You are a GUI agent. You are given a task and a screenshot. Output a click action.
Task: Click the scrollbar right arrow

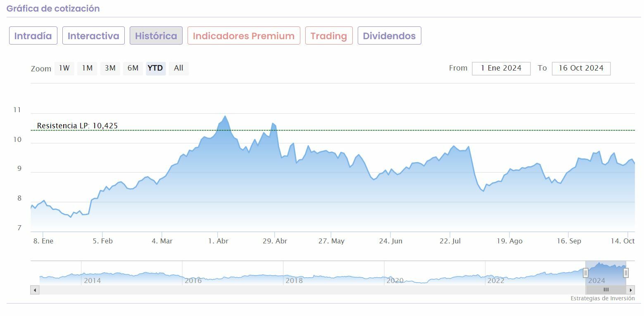(631, 290)
